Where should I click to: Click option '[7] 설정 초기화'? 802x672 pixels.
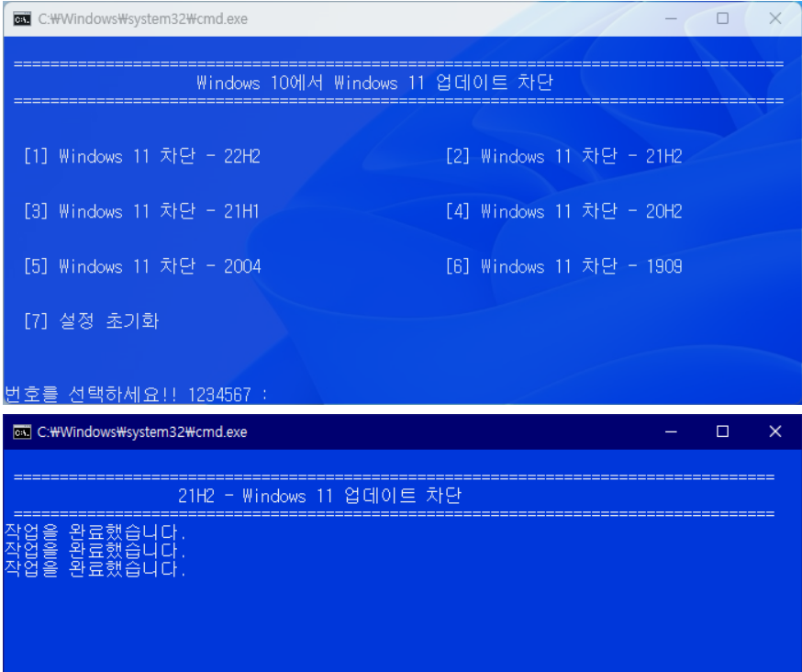click(x=91, y=321)
